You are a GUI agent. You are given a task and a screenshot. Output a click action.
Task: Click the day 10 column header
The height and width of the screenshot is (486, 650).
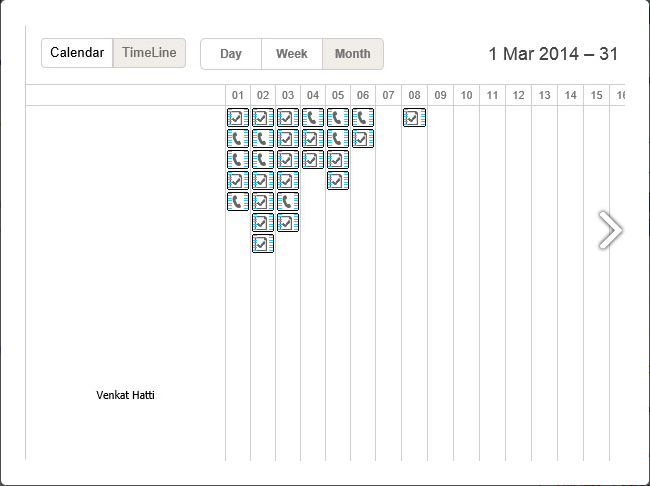466,96
